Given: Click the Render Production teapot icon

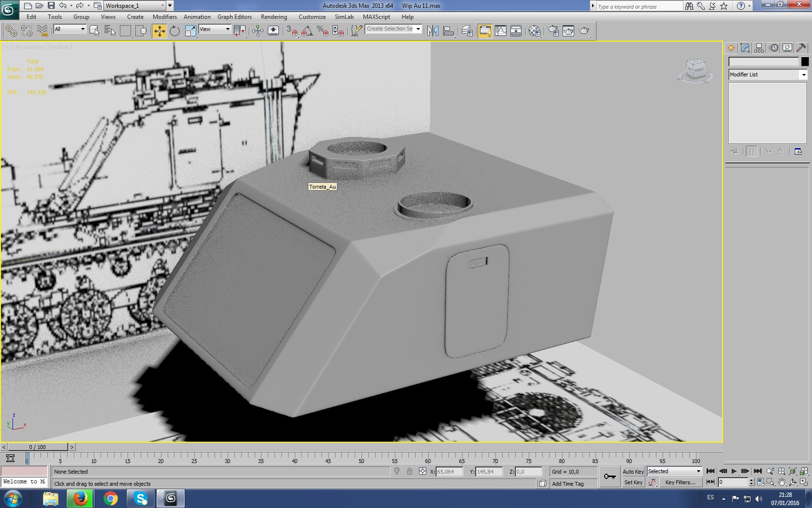Looking at the screenshot, I should (584, 31).
